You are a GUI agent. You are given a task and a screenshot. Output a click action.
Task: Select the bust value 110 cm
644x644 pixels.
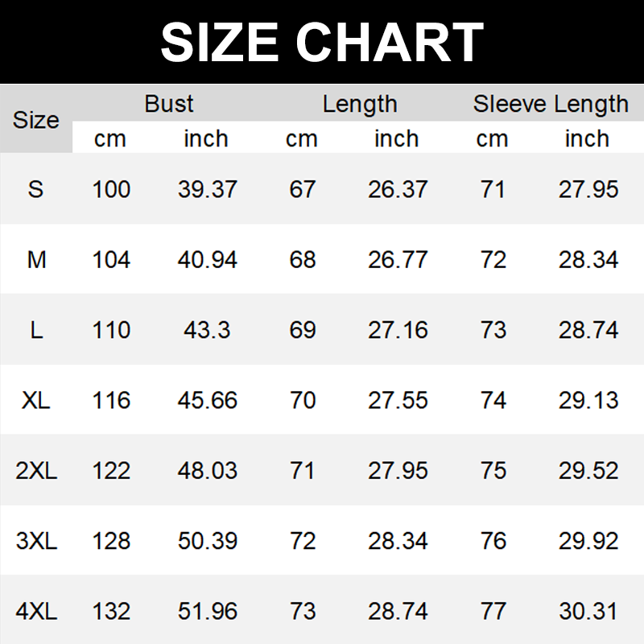(x=111, y=330)
